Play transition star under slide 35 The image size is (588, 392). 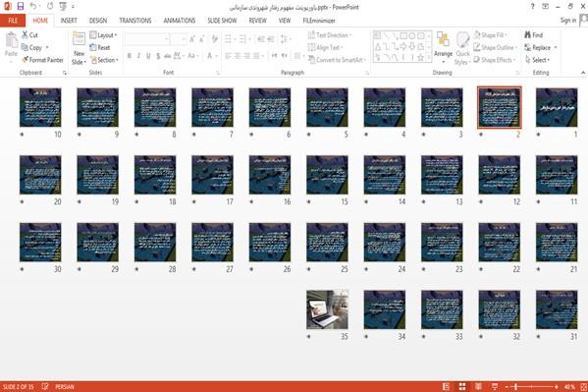(x=309, y=336)
